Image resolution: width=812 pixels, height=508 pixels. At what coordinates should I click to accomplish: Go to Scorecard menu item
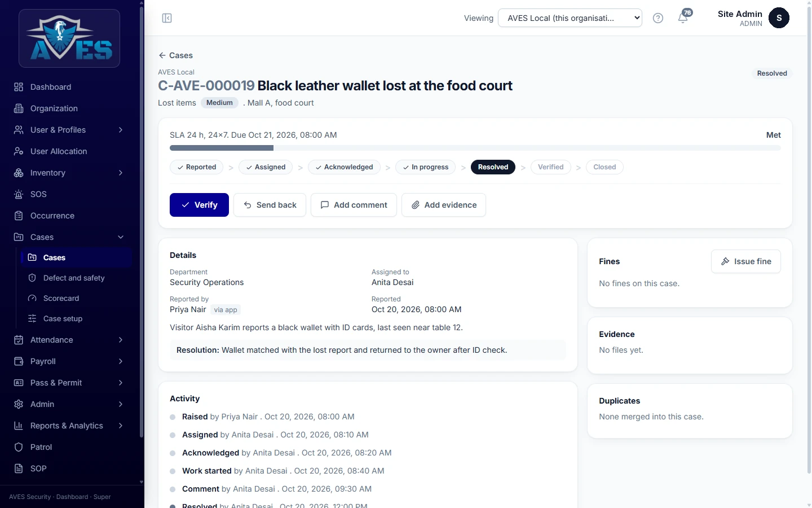pos(76,298)
